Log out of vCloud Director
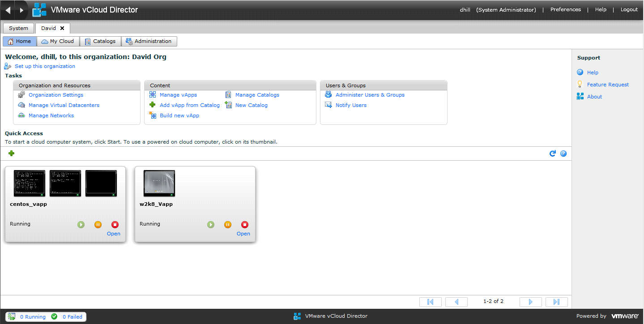 point(629,9)
